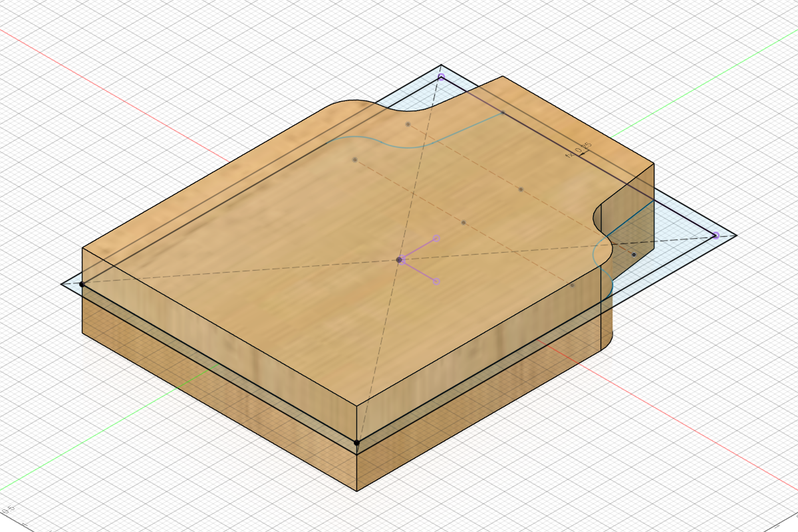
Task: Pick the purple sketch point at the far top corner
Action: point(441,78)
